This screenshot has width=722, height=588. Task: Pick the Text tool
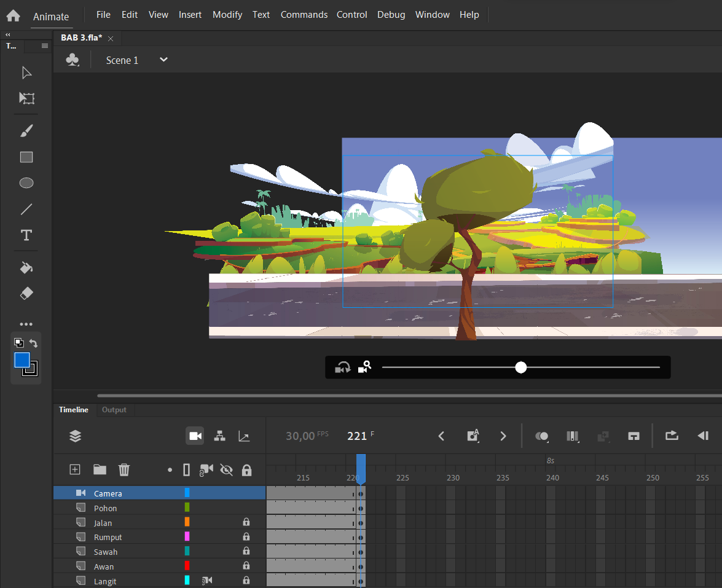pyautogui.click(x=26, y=235)
